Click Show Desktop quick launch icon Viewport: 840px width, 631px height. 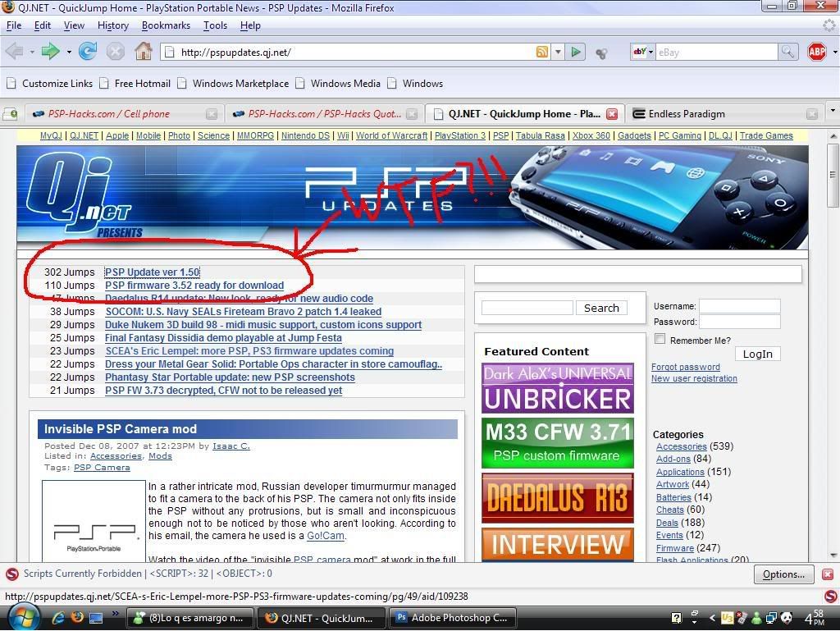pyautogui.click(x=96, y=618)
